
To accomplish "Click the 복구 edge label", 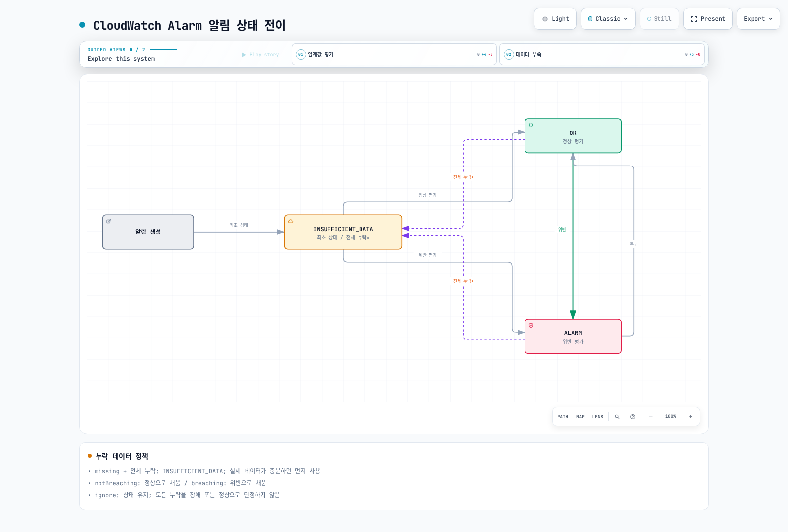I will 634,244.
